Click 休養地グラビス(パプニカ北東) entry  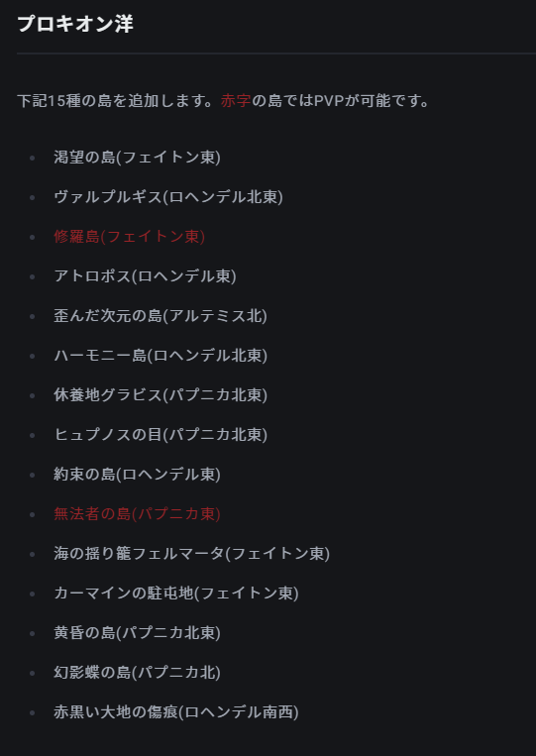[161, 395]
